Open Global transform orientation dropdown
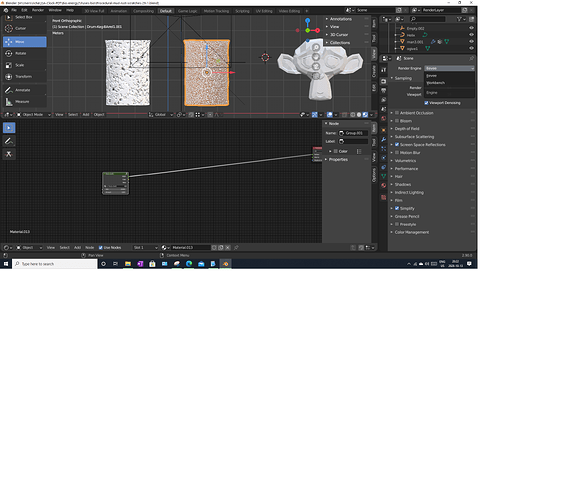This screenshot has width=573, height=500. point(161,115)
